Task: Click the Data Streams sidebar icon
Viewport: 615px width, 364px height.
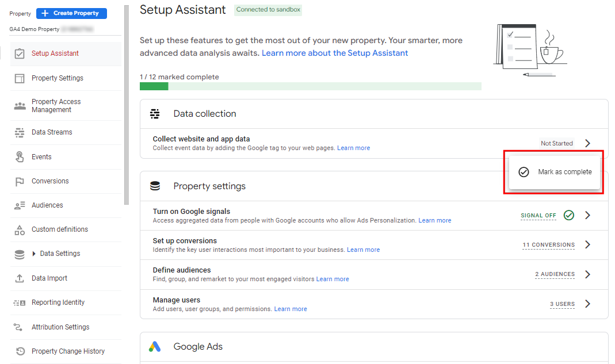Action: tap(20, 133)
